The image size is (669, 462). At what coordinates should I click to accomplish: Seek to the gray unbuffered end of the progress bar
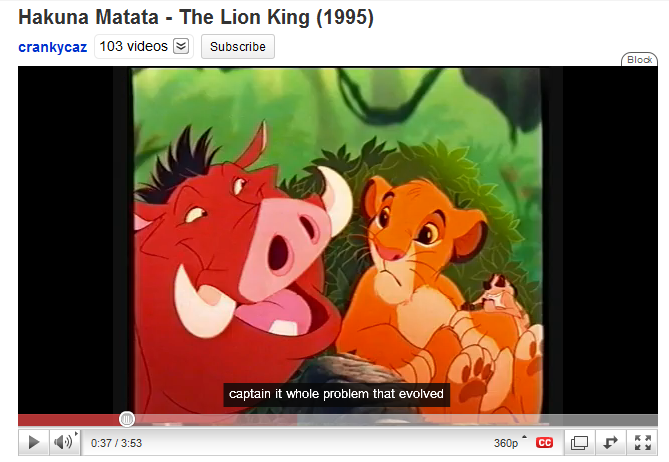(477, 420)
